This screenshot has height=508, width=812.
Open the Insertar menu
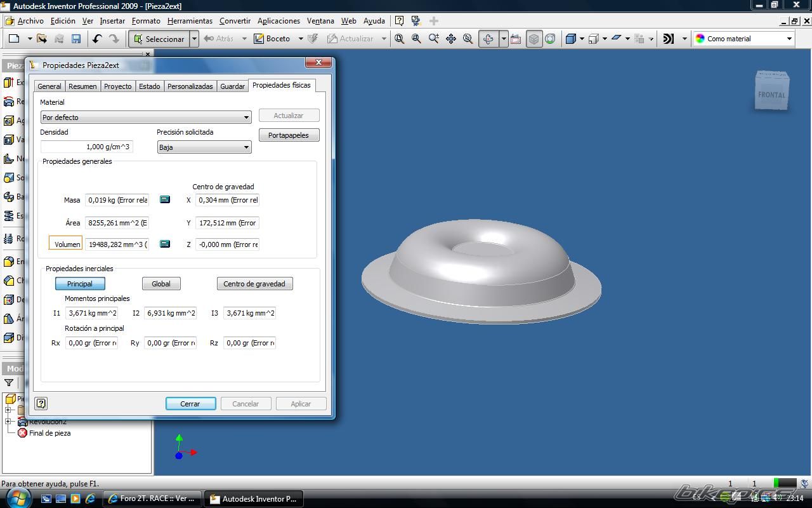click(x=112, y=21)
